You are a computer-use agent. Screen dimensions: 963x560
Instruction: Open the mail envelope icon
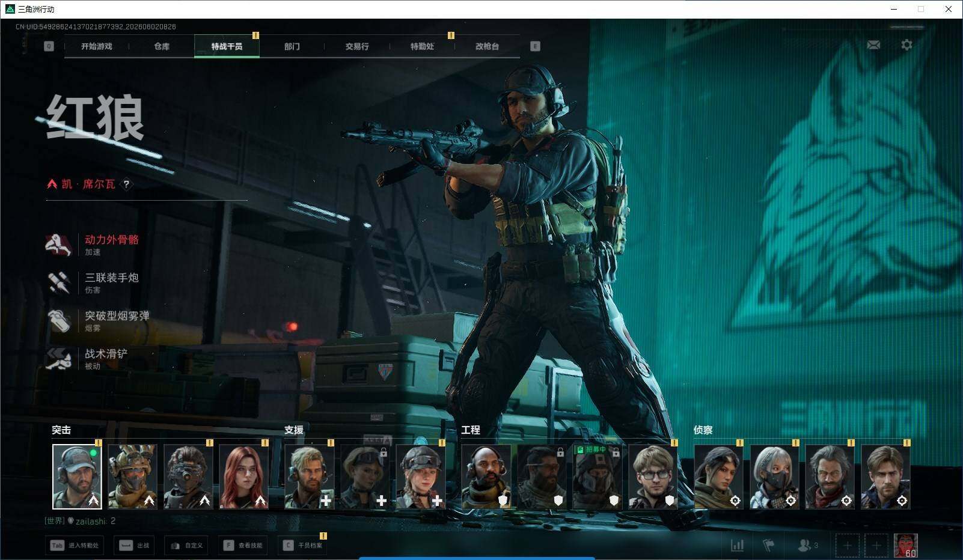click(873, 45)
